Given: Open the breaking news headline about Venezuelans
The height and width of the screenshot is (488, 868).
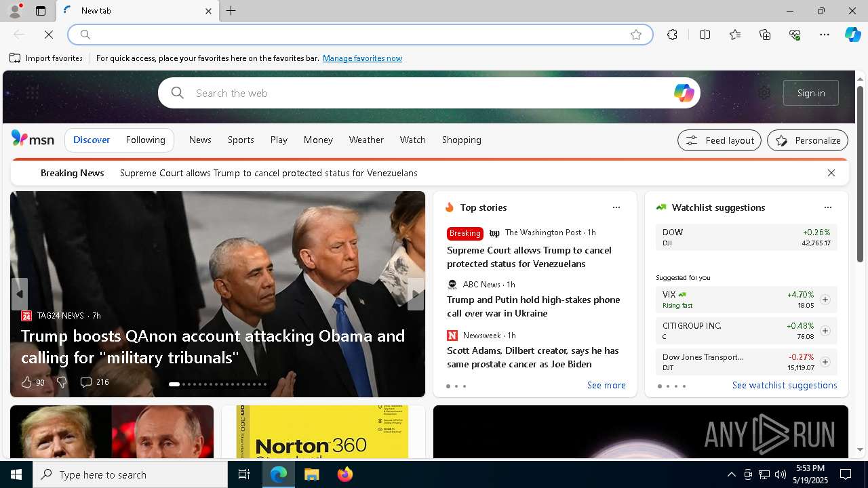Looking at the screenshot, I should coord(269,173).
